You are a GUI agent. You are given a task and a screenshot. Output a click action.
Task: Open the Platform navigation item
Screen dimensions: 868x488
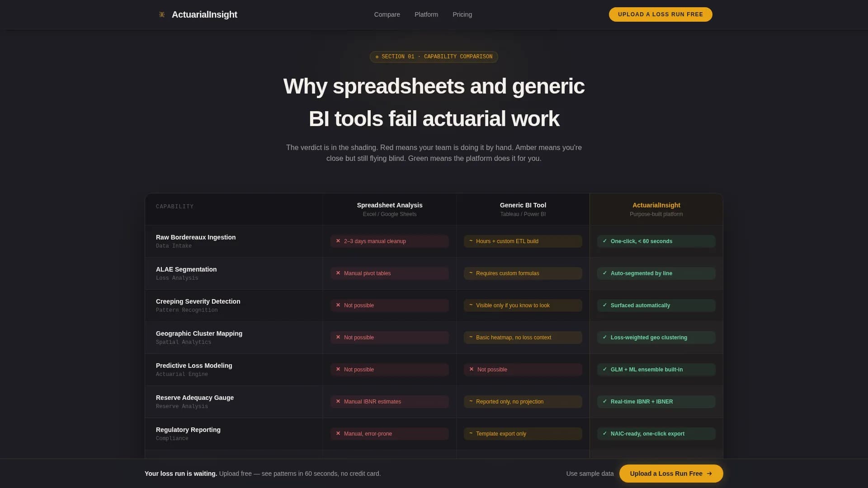click(426, 14)
